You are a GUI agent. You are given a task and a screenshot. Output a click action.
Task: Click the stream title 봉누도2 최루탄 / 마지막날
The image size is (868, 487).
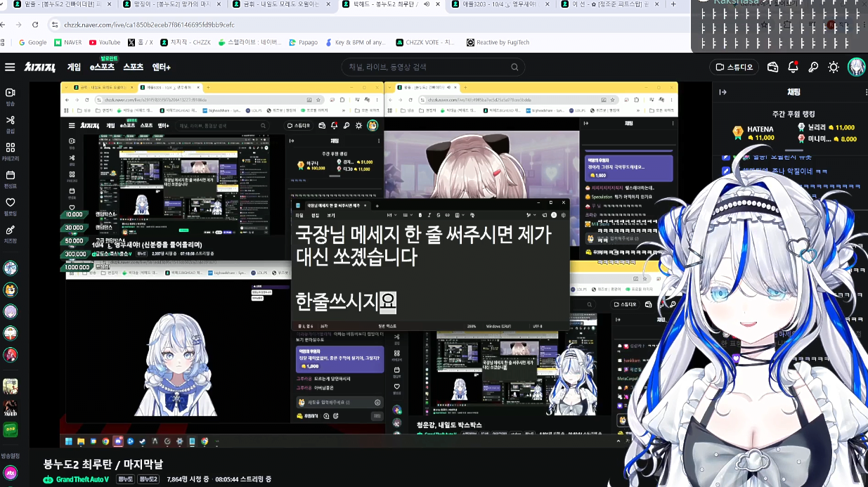click(x=103, y=464)
